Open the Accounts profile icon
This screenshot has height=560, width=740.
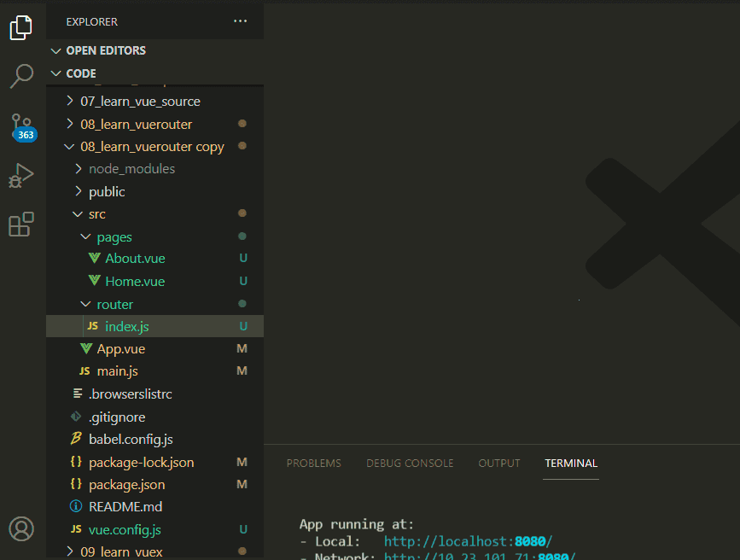click(x=21, y=528)
